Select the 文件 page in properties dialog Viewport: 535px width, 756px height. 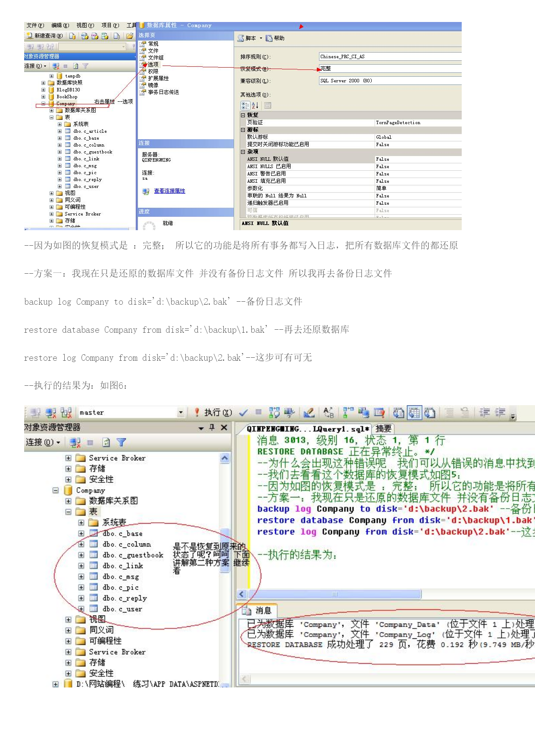click(149, 51)
